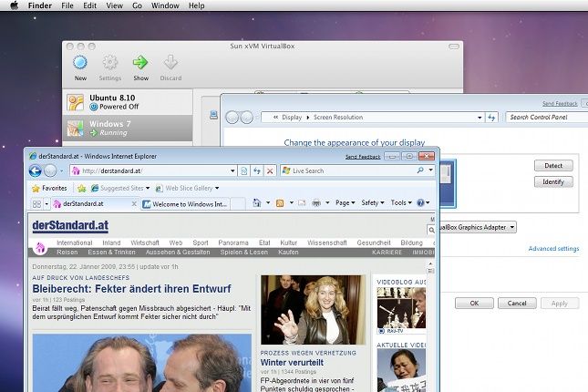Open the Finder Go menu
Viewport: 588px width, 392px height.
click(137, 5)
